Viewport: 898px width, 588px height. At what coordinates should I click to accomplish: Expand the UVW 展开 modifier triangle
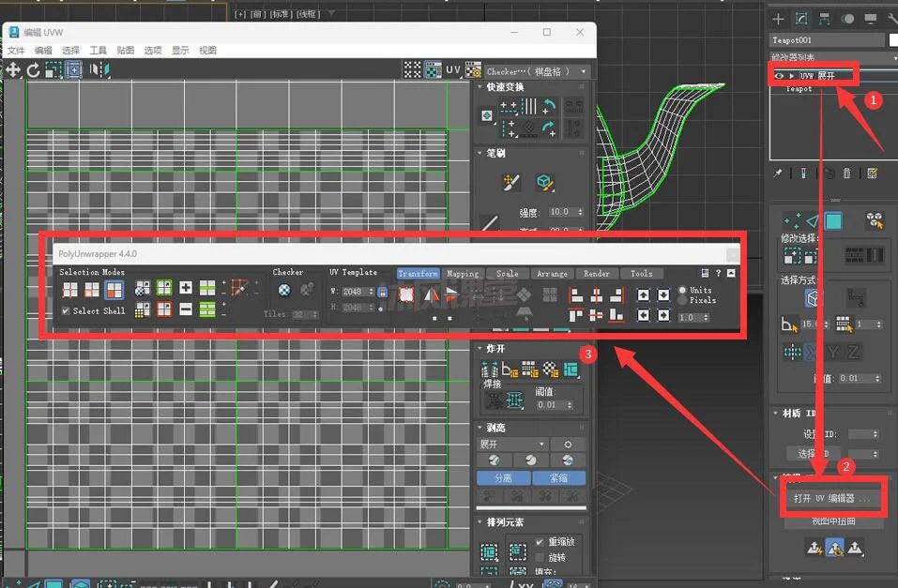[791, 76]
